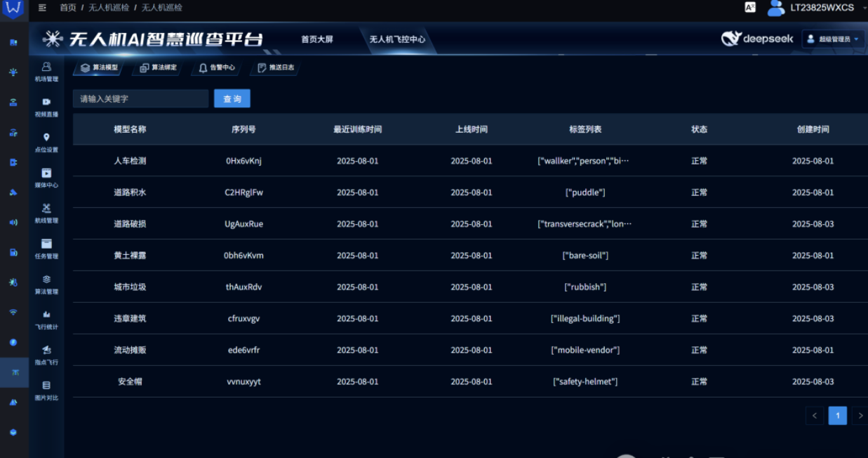Click the keyword search input field
The height and width of the screenshot is (458, 868).
point(140,99)
